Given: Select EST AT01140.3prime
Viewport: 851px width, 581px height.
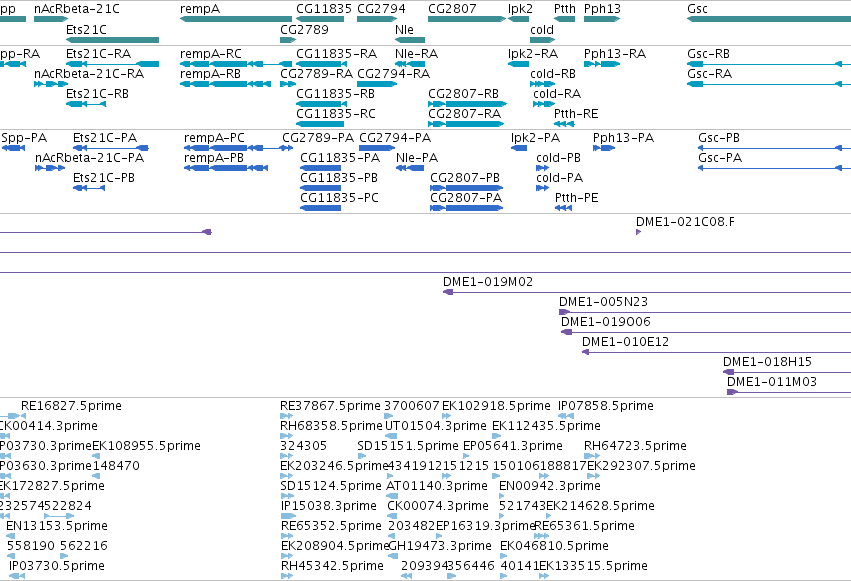Looking at the screenshot, I should (437, 486).
